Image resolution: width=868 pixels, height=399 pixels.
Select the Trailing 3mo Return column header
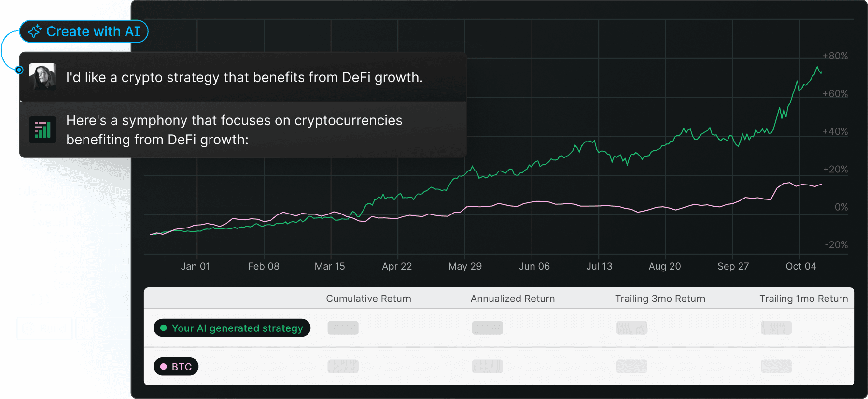coord(659,299)
